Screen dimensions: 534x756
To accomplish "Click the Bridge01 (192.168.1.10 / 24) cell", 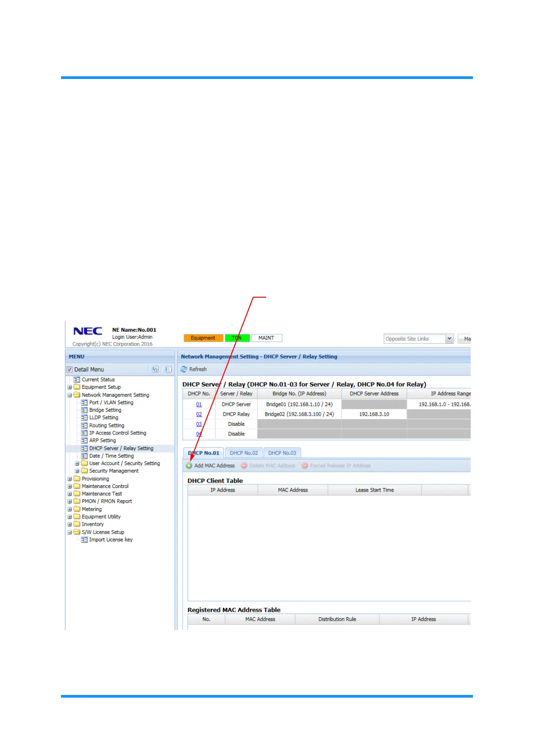I will click(x=299, y=404).
